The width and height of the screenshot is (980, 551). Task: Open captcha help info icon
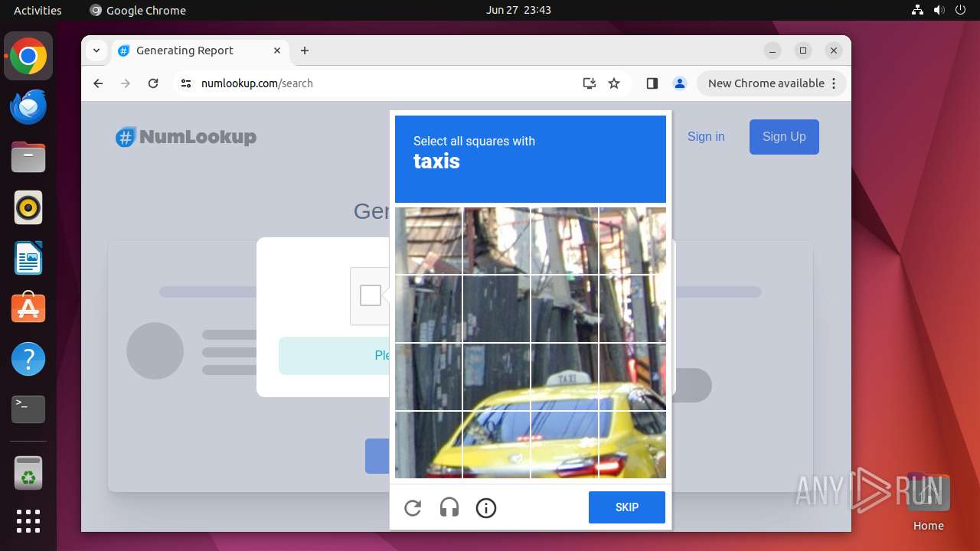[x=486, y=507]
